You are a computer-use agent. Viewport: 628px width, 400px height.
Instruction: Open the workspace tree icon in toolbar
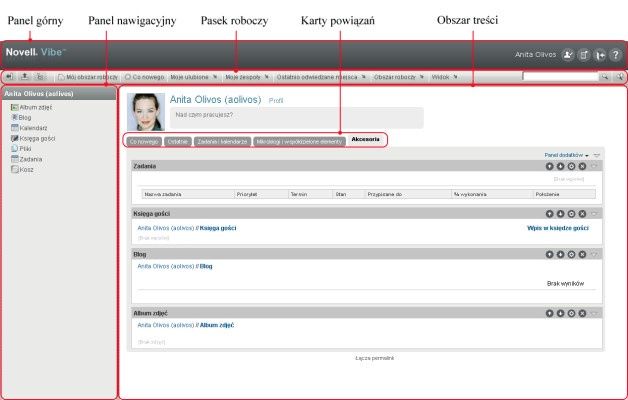click(40, 76)
